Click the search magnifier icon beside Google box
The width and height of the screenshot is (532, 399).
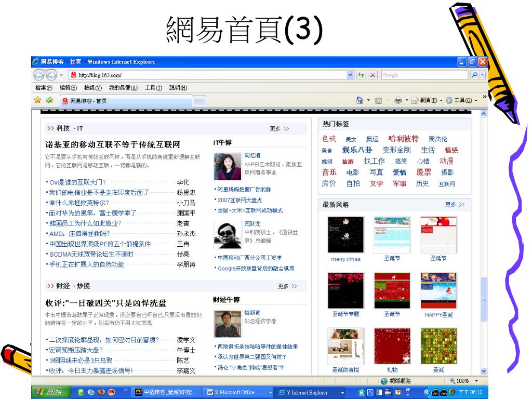[x=475, y=75]
